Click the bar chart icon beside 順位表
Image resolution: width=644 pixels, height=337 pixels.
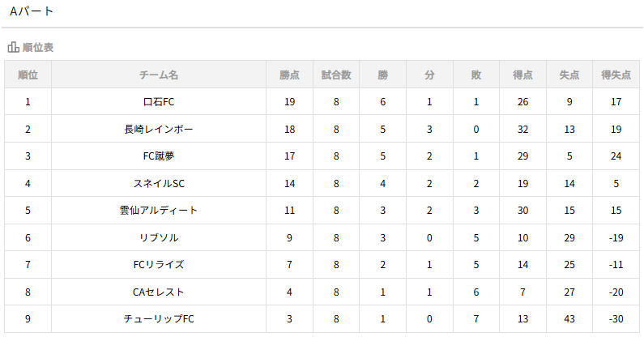13,47
